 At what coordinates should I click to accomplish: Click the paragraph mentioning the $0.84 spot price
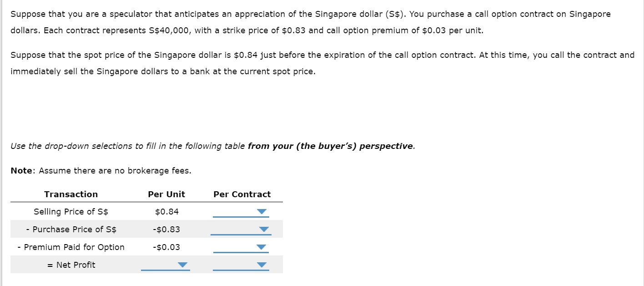[318, 63]
